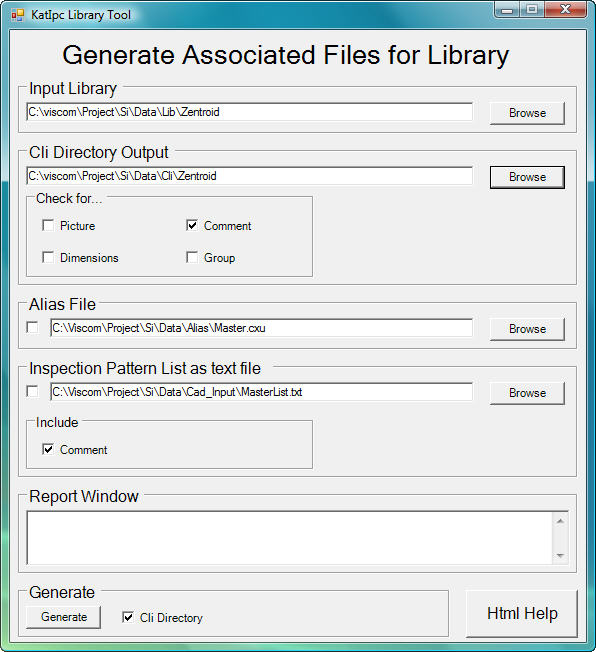The height and width of the screenshot is (652, 596).
Task: Click the Master.cxu alias path field
Action: tap(261, 328)
